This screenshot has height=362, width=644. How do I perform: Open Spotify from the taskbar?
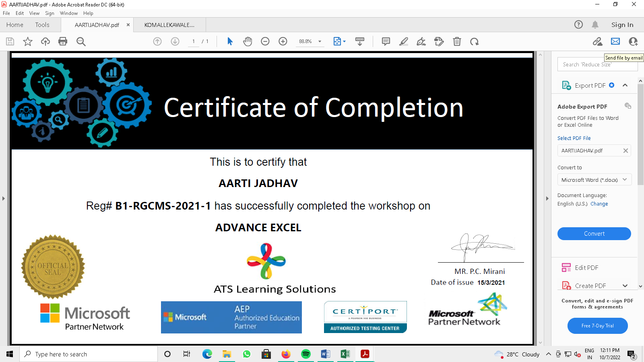306,354
